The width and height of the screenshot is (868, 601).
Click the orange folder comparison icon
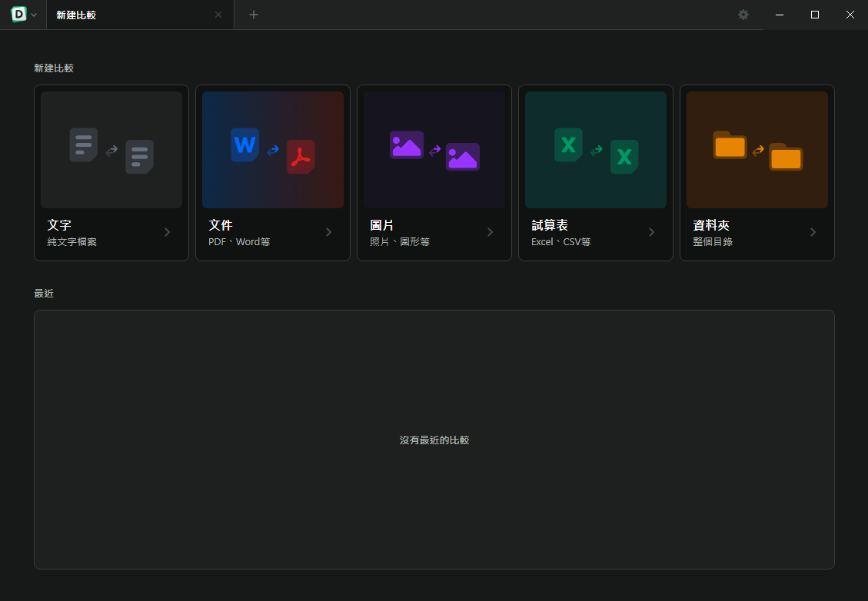(757, 151)
